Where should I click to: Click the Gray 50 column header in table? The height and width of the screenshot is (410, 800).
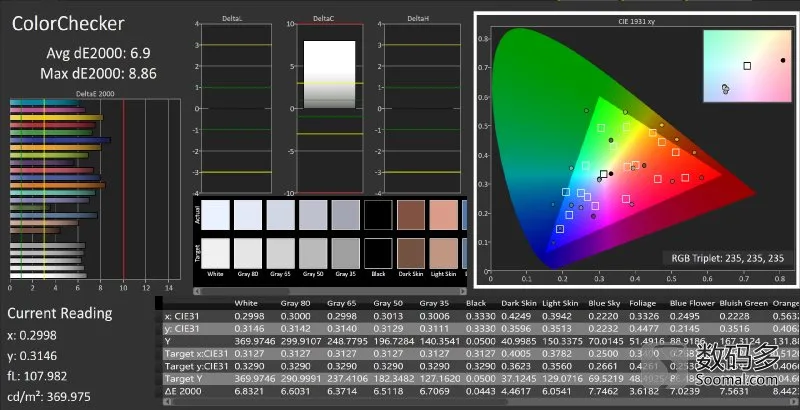point(388,303)
